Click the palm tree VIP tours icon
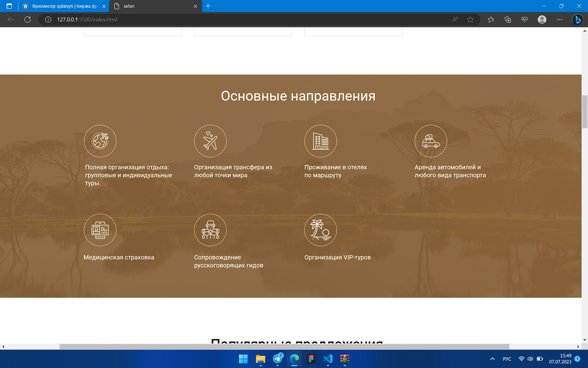 [321, 230]
